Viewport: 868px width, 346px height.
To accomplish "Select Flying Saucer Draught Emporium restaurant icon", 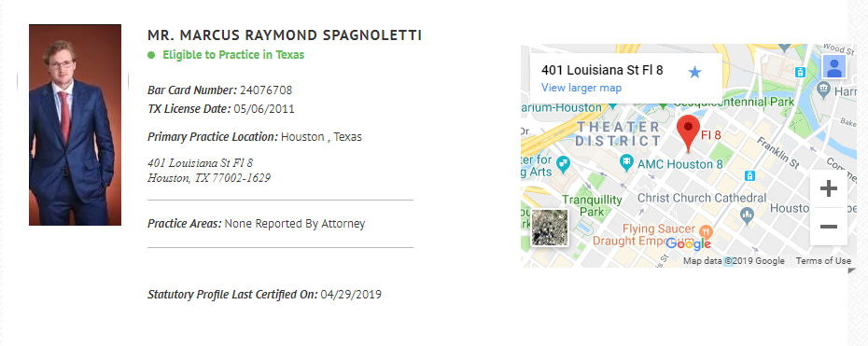I will point(706,231).
